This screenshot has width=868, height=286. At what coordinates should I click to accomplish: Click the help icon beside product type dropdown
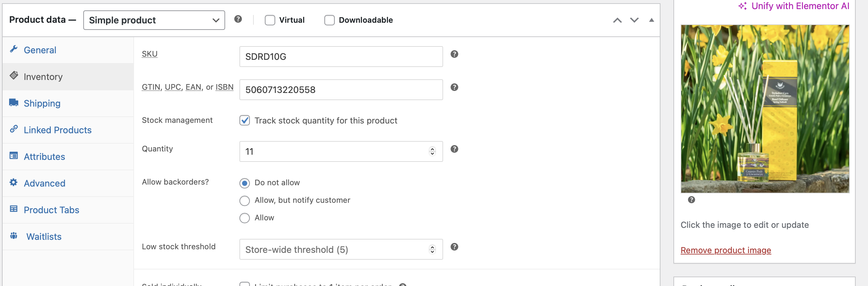pos(238,19)
